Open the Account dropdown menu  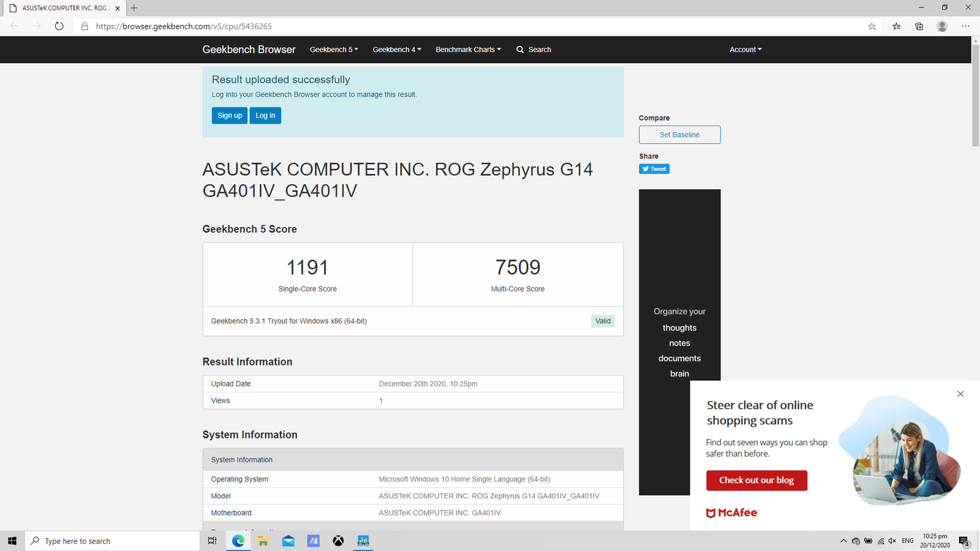tap(745, 50)
